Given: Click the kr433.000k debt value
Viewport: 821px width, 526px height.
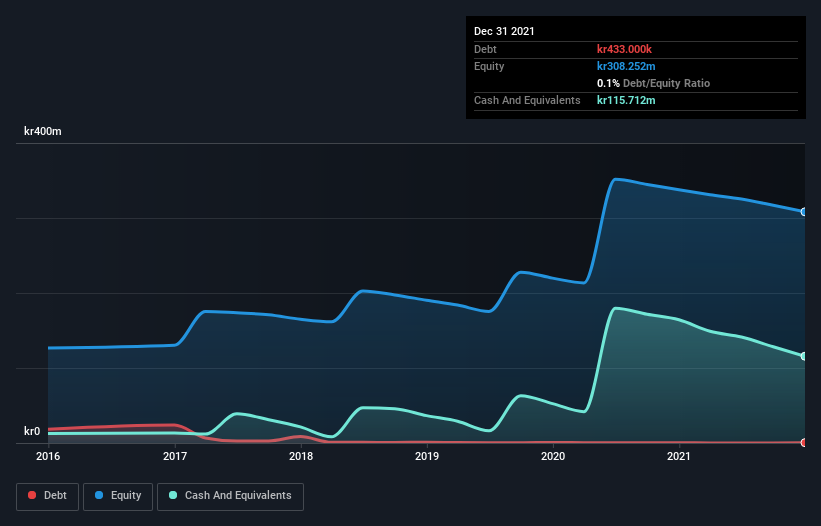Looking at the screenshot, I should 624,49.
